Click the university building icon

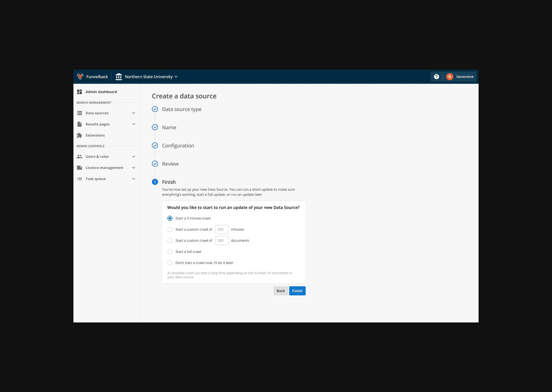pyautogui.click(x=119, y=77)
